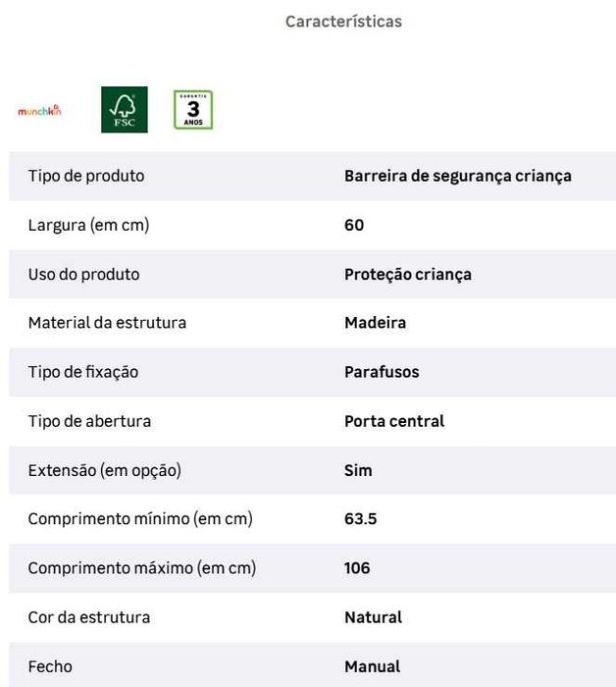Select the Manual value for Fecho
This screenshot has width=616, height=687.
372,666
